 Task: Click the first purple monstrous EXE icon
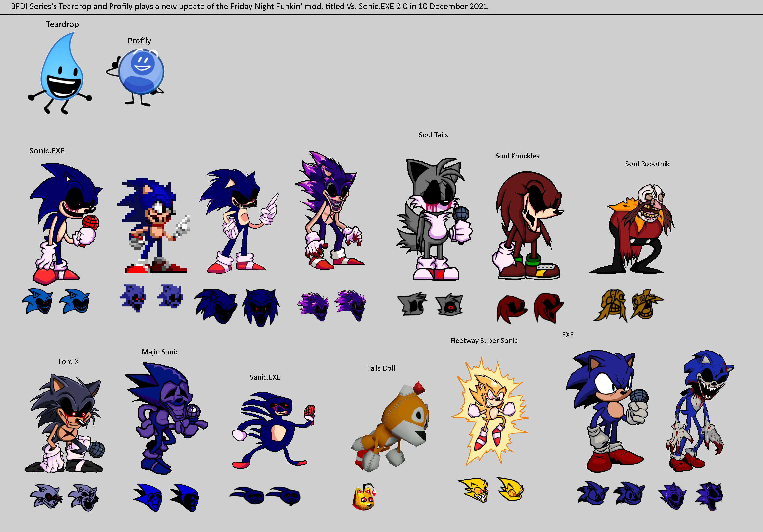(672, 496)
